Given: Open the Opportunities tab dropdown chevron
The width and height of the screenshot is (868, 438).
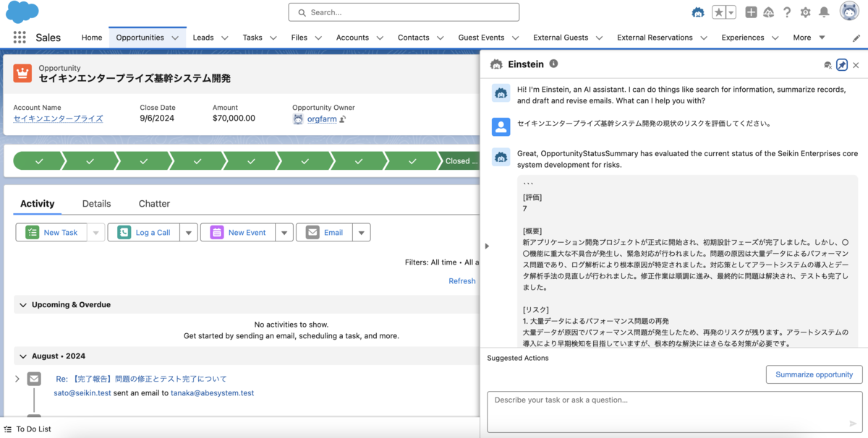Looking at the screenshot, I should [175, 38].
